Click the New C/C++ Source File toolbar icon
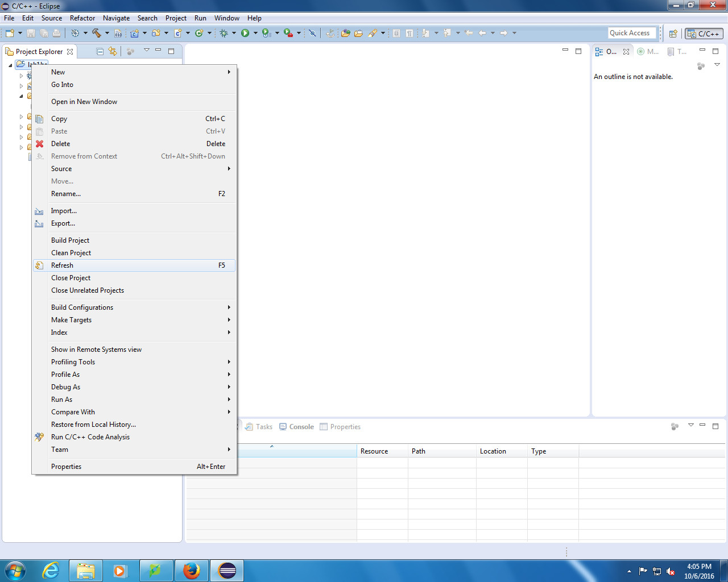 (x=177, y=33)
